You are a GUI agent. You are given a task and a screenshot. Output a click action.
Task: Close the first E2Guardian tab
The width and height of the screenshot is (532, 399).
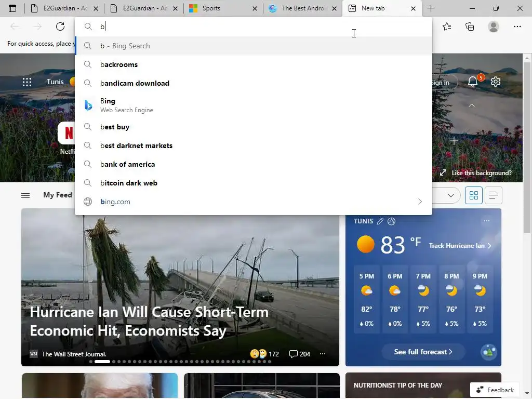[96, 8]
